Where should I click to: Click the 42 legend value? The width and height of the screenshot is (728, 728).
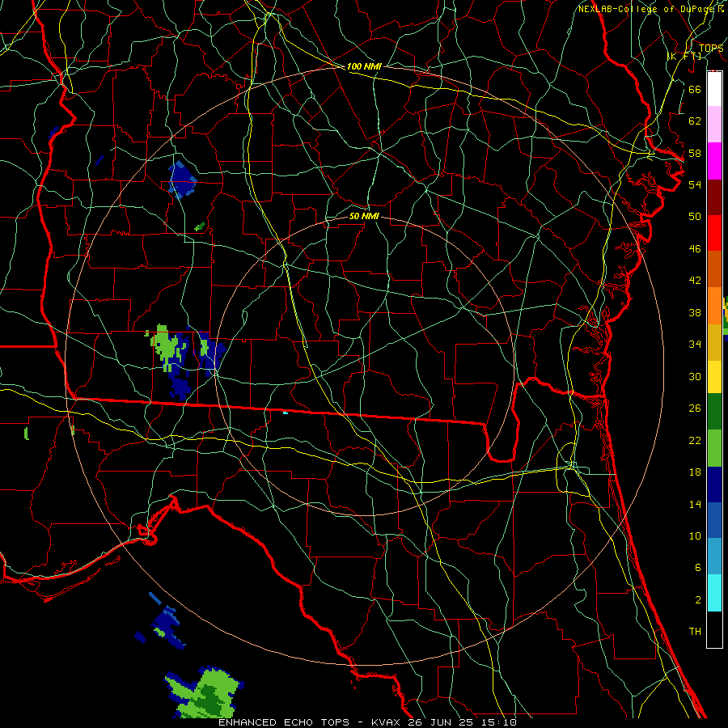pyautogui.click(x=695, y=281)
